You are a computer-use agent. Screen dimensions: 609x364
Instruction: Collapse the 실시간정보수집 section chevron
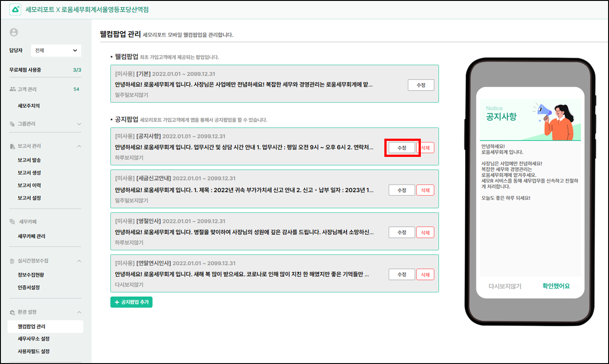click(x=79, y=261)
